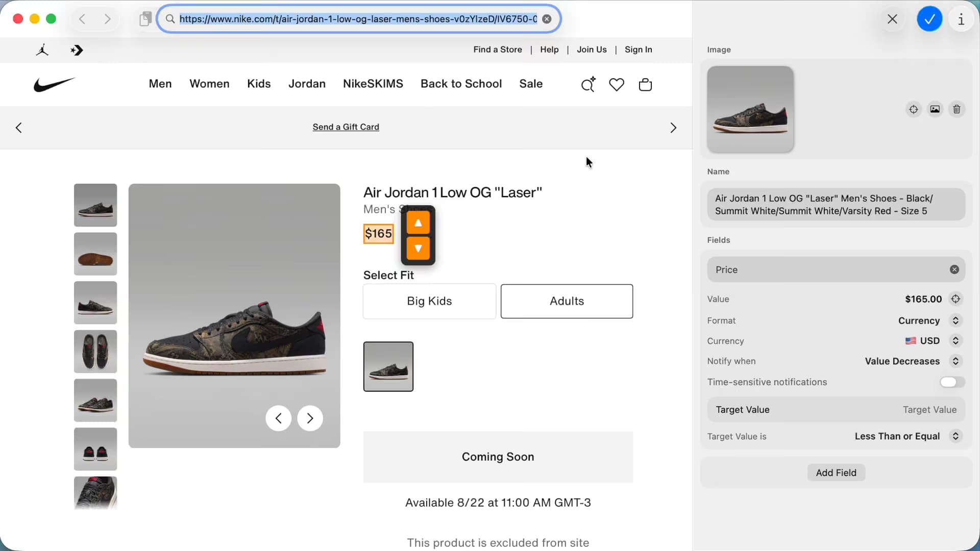Confirm tracker with blue checkmark button

pyautogui.click(x=929, y=19)
